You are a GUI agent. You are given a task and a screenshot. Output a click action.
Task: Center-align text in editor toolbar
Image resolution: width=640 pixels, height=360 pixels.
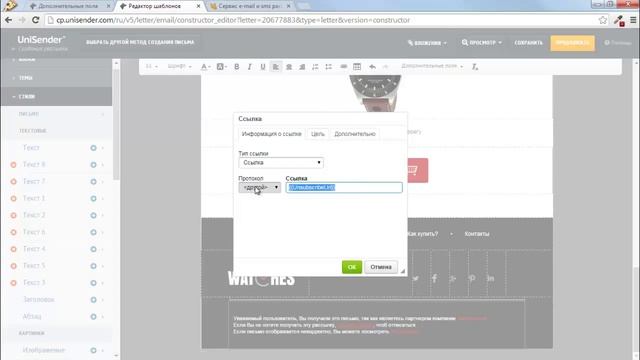[289, 67]
